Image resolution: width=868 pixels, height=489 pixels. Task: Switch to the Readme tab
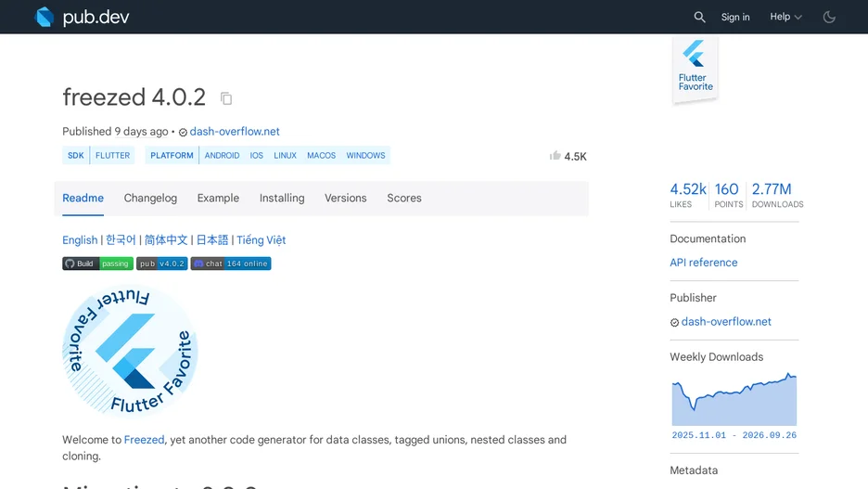click(83, 199)
